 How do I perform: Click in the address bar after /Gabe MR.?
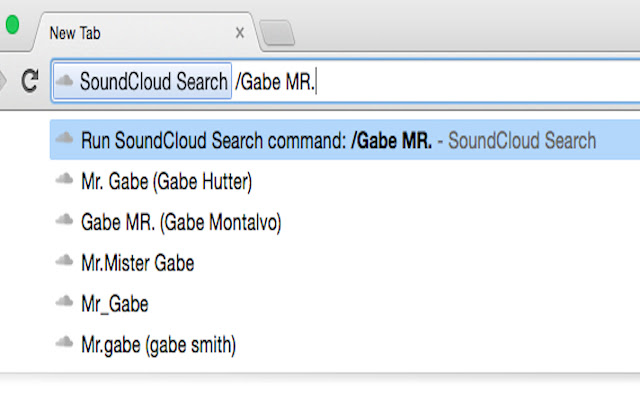pyautogui.click(x=450, y=82)
